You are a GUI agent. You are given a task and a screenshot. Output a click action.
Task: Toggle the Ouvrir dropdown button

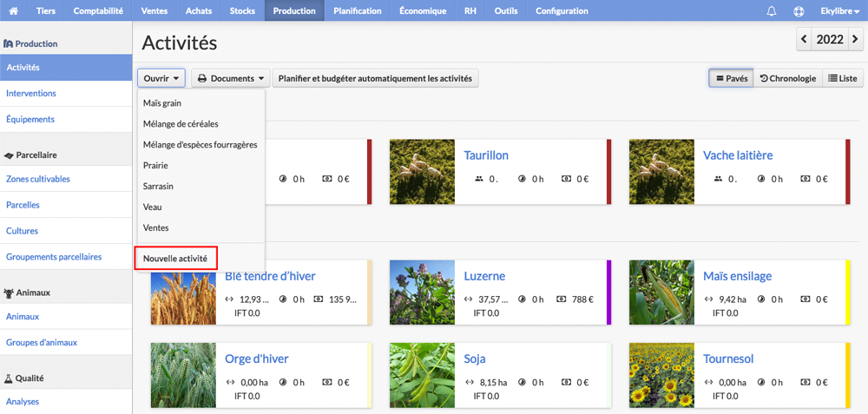point(161,79)
